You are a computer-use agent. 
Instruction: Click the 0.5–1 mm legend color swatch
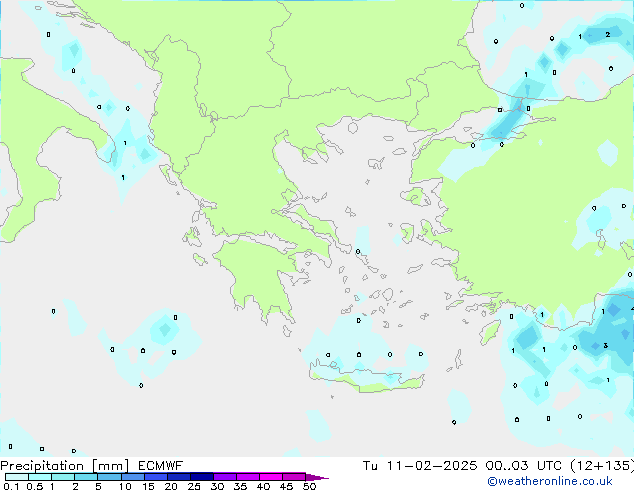click(40, 477)
